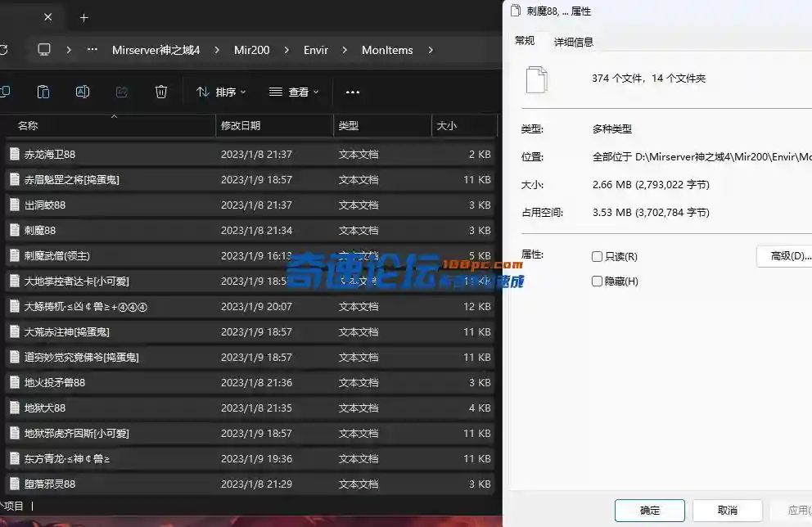Click the 2023/1/9 20:07 modified date cell

click(x=256, y=307)
